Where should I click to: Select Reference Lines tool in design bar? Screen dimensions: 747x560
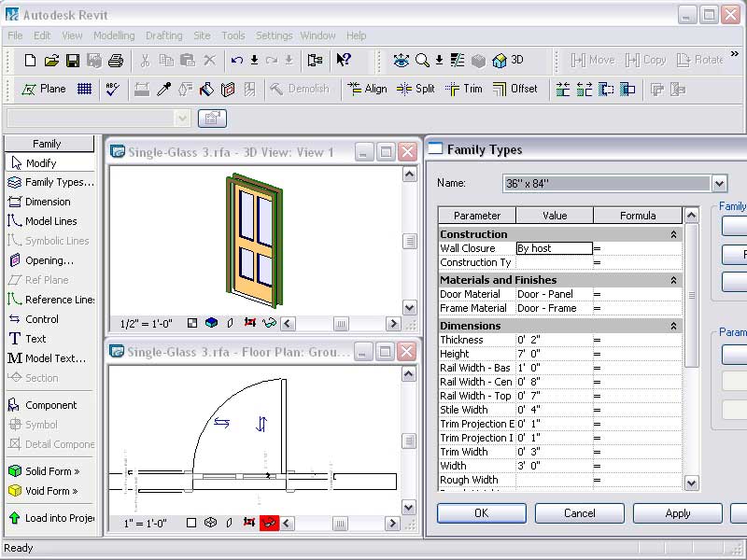point(50,300)
